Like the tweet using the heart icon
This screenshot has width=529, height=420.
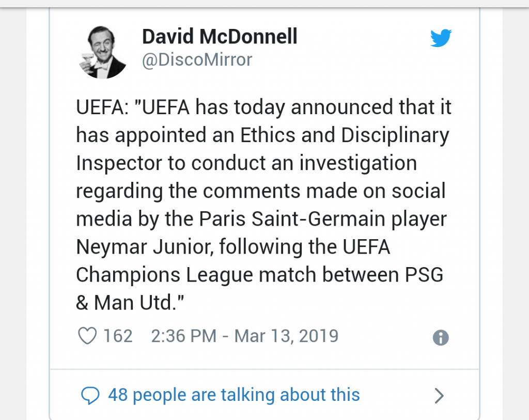(x=87, y=336)
